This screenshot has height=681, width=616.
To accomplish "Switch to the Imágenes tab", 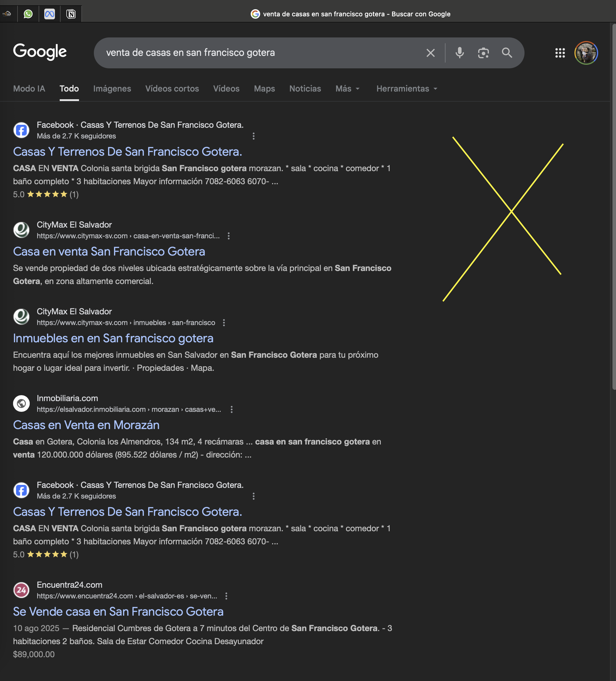I will 112,89.
